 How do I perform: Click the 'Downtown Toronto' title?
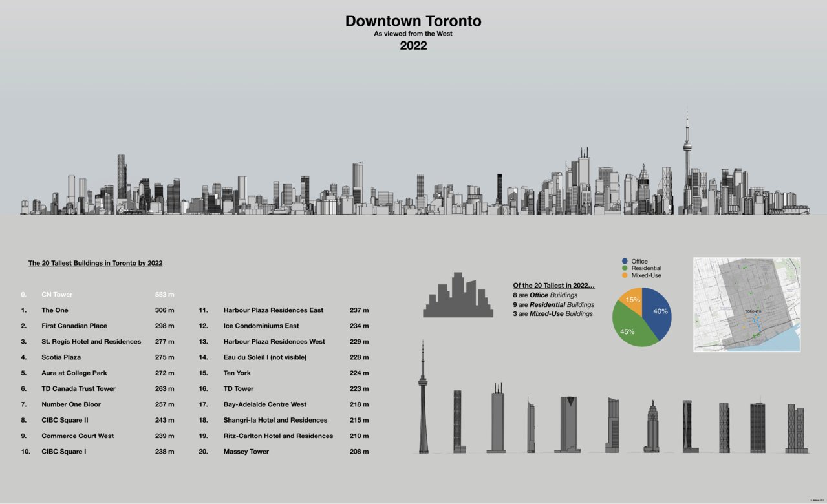pyautogui.click(x=413, y=21)
